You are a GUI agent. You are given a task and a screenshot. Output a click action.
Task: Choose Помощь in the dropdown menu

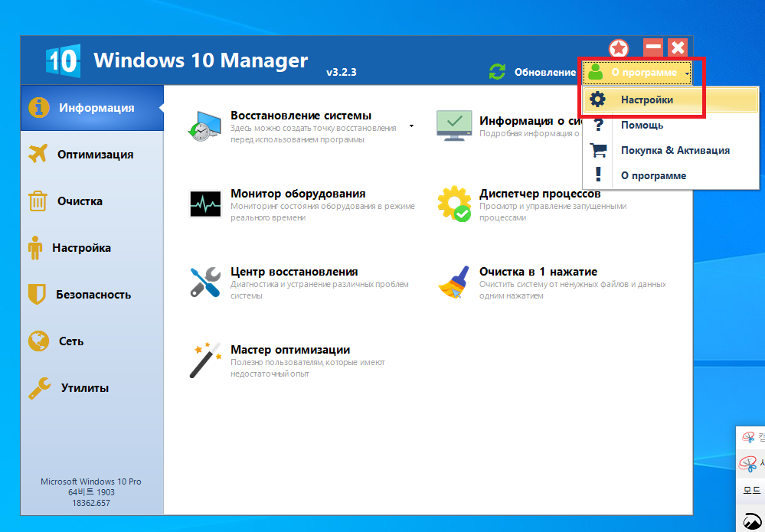point(642,125)
